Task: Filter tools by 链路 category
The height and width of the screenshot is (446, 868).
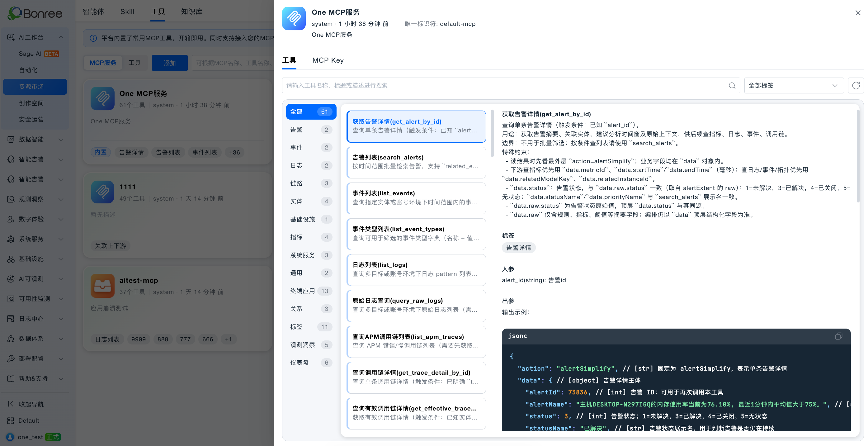Action: pyautogui.click(x=311, y=183)
